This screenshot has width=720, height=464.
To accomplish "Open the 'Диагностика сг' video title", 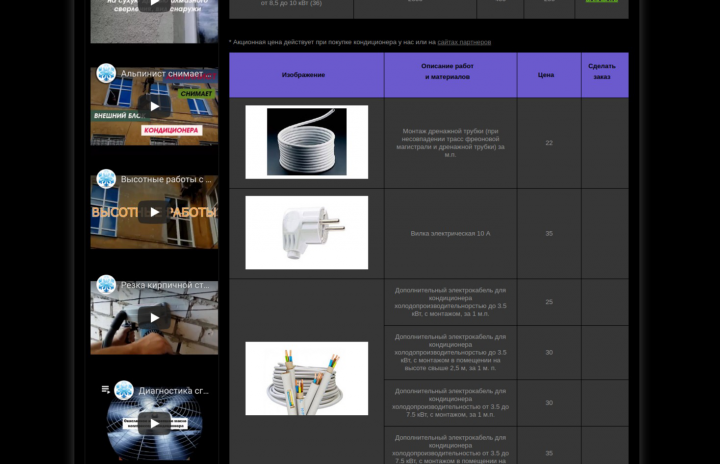I will click(x=174, y=391).
